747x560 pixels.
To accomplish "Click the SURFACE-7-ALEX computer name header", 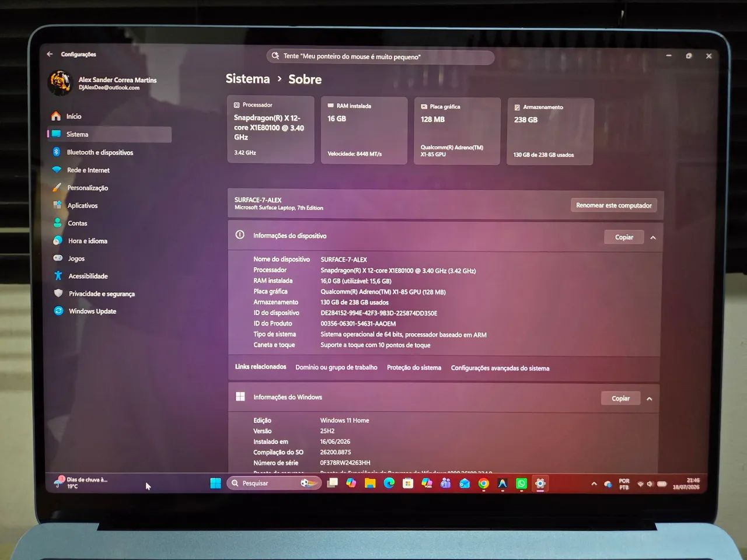I will [x=258, y=199].
